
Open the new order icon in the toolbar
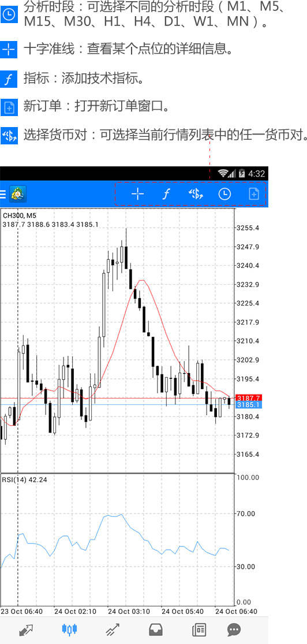[x=254, y=194]
